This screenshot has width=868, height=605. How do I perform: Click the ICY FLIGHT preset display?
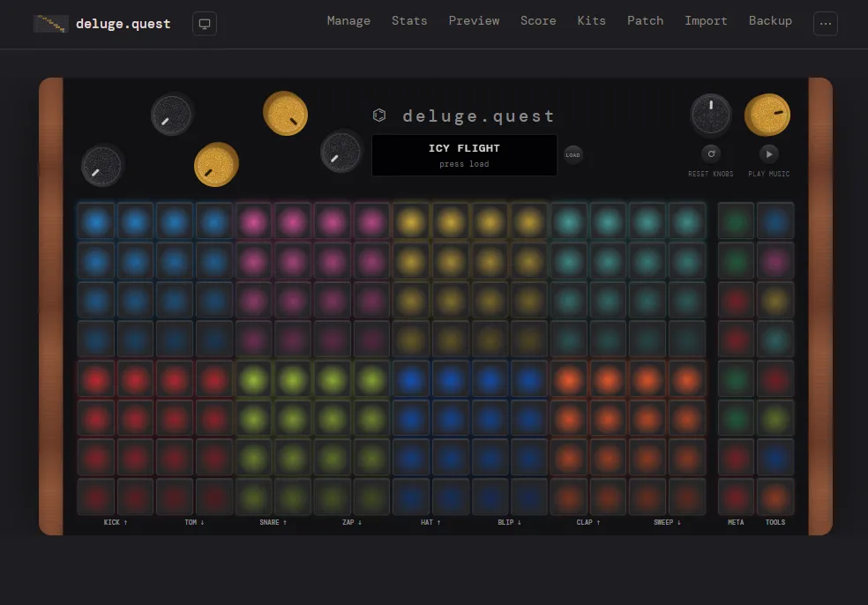(464, 155)
